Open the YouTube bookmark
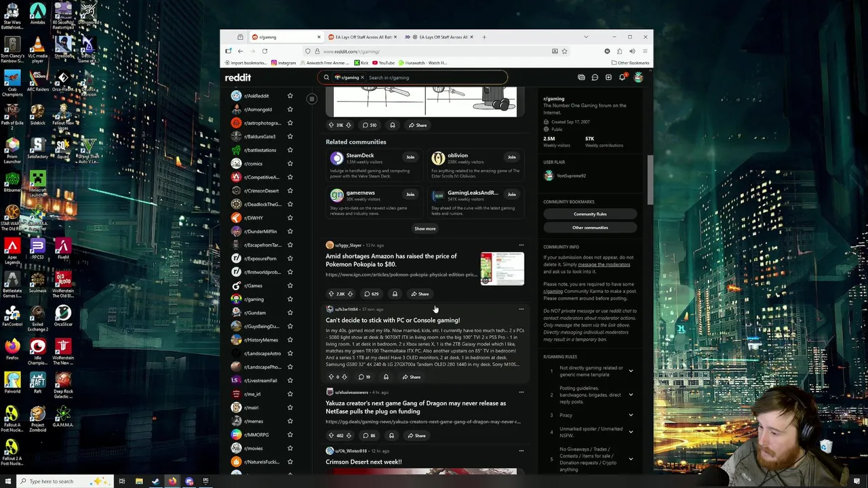This screenshot has height=488, width=868. (383, 63)
